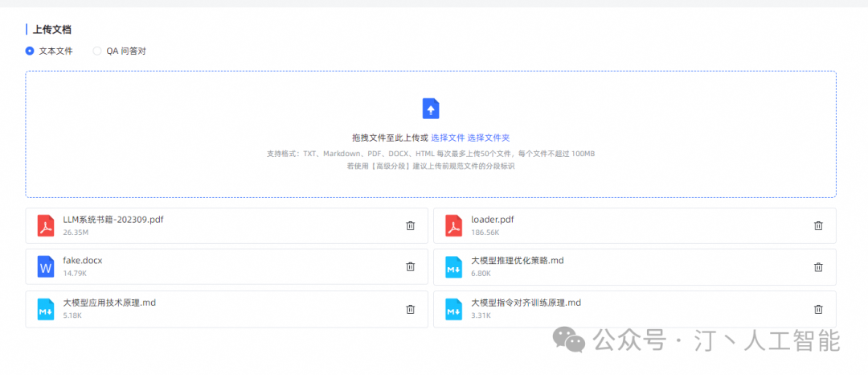This screenshot has height=375, width=868.
Task: Click the 选择文件夹 link
Action: (x=489, y=138)
